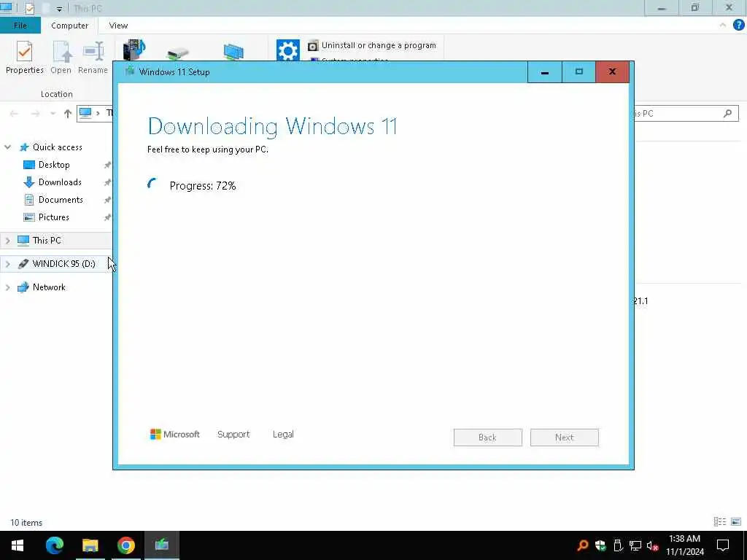Expand the Network tree node

tap(7, 287)
